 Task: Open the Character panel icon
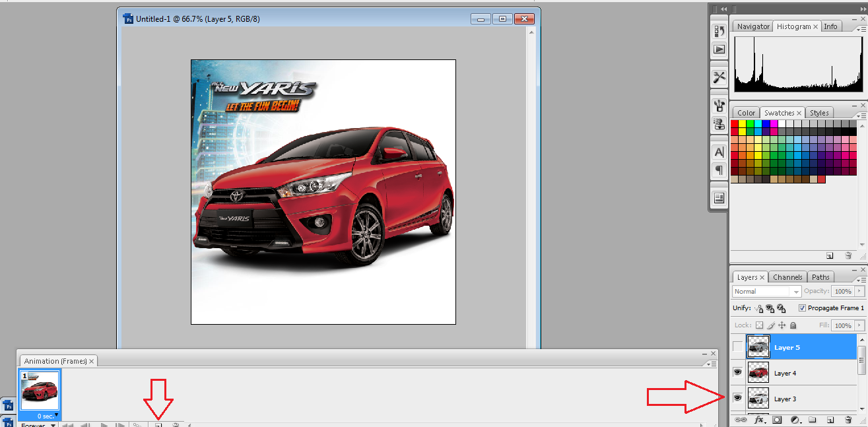719,152
